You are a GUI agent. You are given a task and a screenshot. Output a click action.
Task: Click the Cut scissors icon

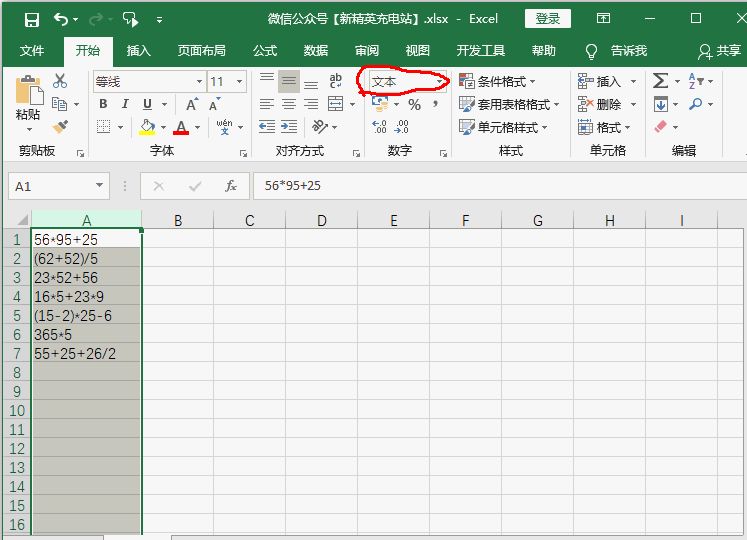pos(60,81)
